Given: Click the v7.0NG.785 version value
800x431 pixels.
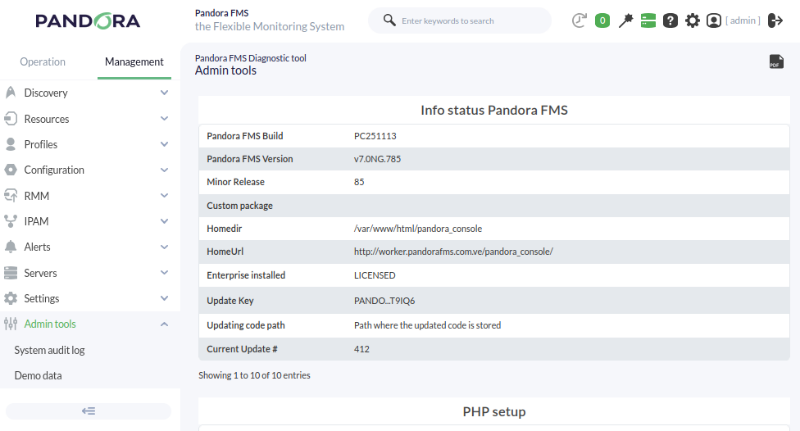Looking at the screenshot, I should tap(378, 159).
